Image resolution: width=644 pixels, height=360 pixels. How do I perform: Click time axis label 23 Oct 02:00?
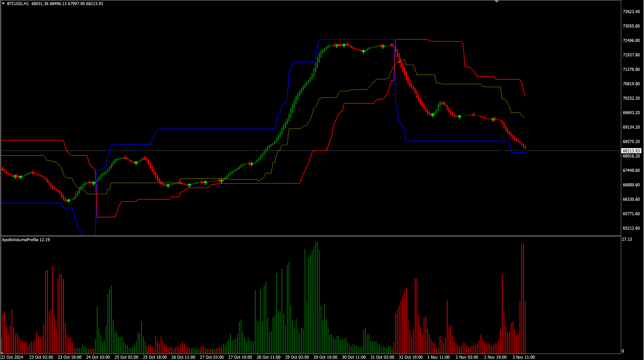coord(41,357)
